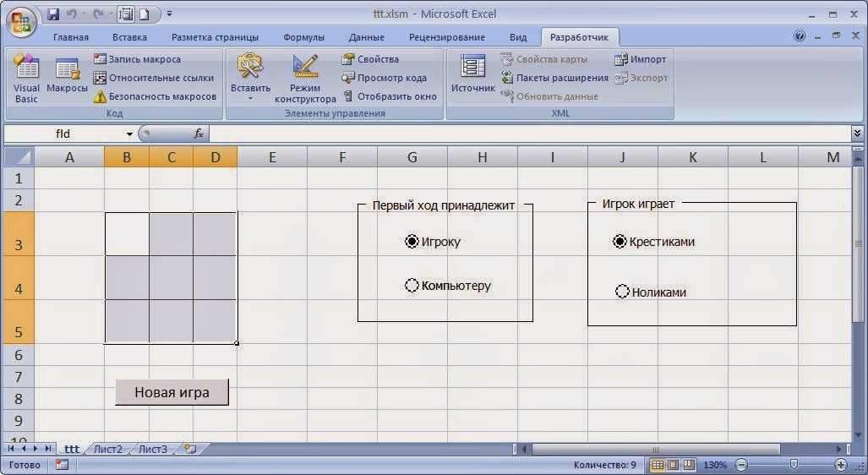The height and width of the screenshot is (475, 868).
Task: Open Пакеты расширения
Action: (554, 78)
